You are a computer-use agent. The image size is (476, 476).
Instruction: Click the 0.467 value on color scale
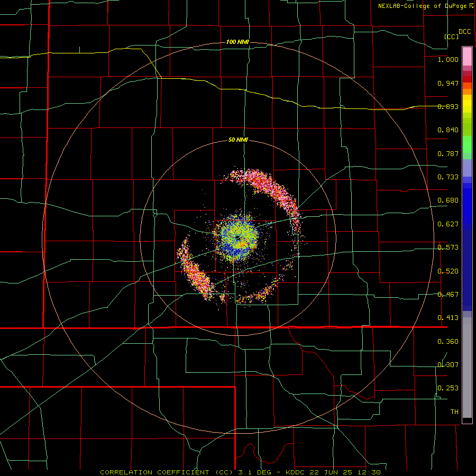pyautogui.click(x=448, y=295)
